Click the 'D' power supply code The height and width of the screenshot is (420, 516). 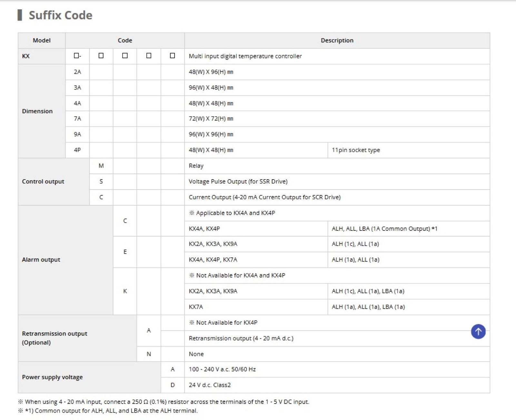(x=173, y=385)
